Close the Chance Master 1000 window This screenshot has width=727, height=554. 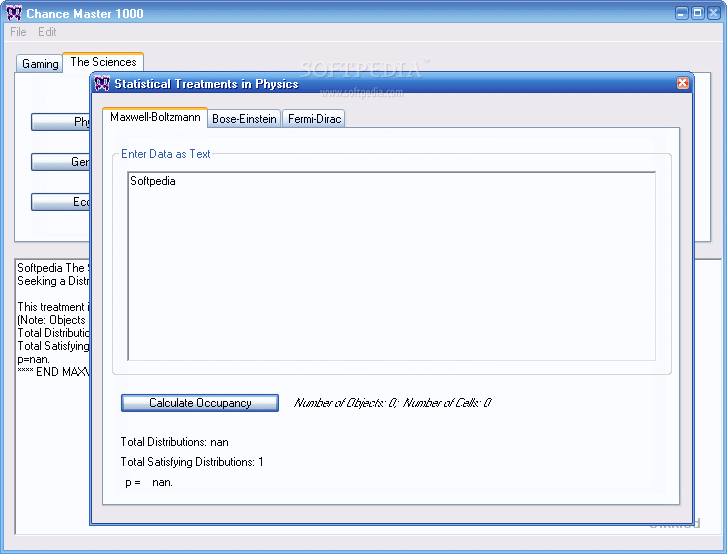713,13
